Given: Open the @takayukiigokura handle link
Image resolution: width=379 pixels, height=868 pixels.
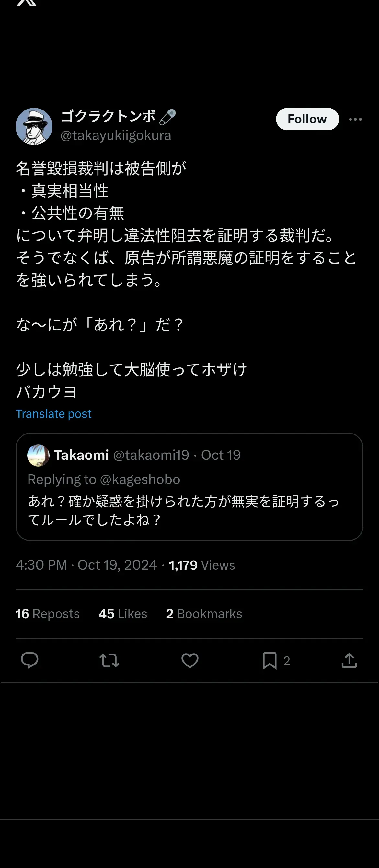Looking at the screenshot, I should point(116,135).
